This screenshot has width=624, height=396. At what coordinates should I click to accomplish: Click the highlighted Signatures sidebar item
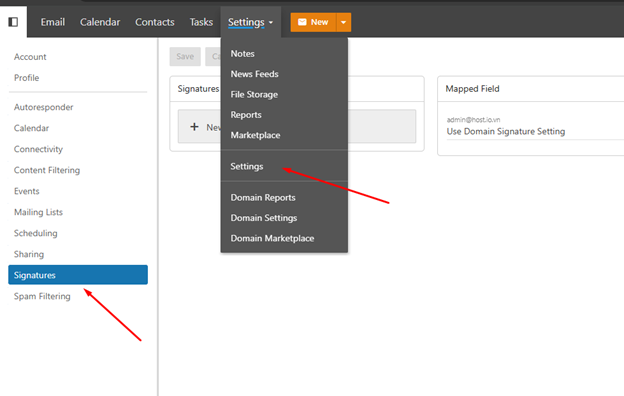(78, 275)
